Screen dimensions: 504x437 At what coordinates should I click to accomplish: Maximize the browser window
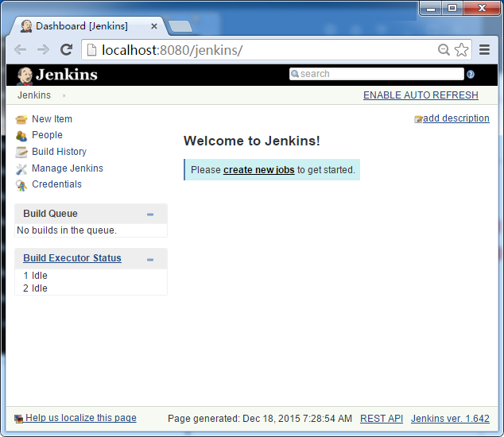pyautogui.click(x=452, y=9)
